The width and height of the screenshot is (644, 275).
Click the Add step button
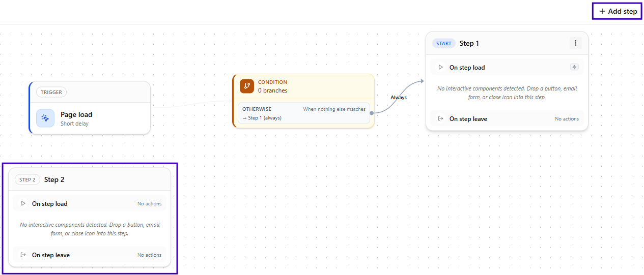click(x=617, y=11)
